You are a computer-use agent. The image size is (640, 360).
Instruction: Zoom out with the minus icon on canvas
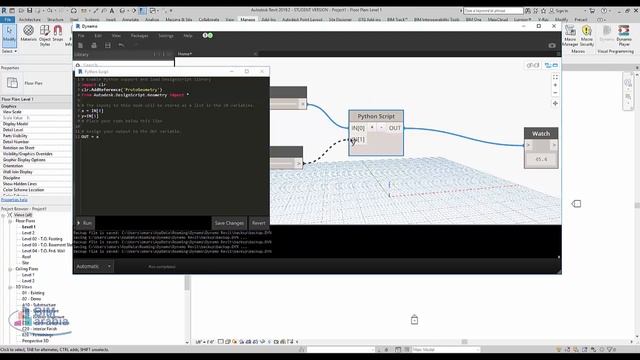point(555,93)
